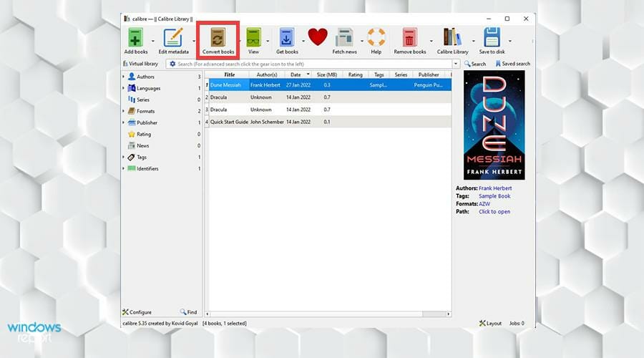Click the Help lifebuoy icon
The image size is (644, 358).
376,37
